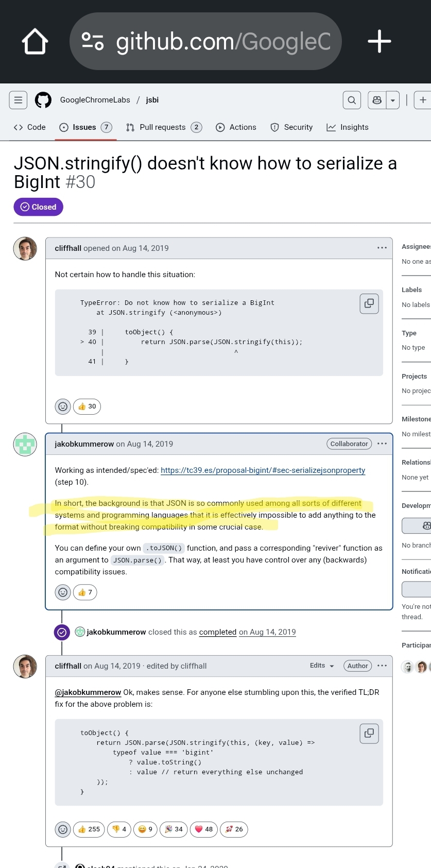Viewport: 431px width, 868px height.
Task: Switch to the Pull requests tab
Action: tap(164, 127)
